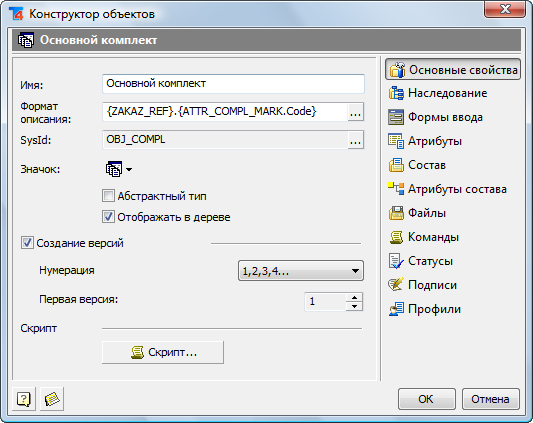Open the Формы ввода section icon

(396, 117)
